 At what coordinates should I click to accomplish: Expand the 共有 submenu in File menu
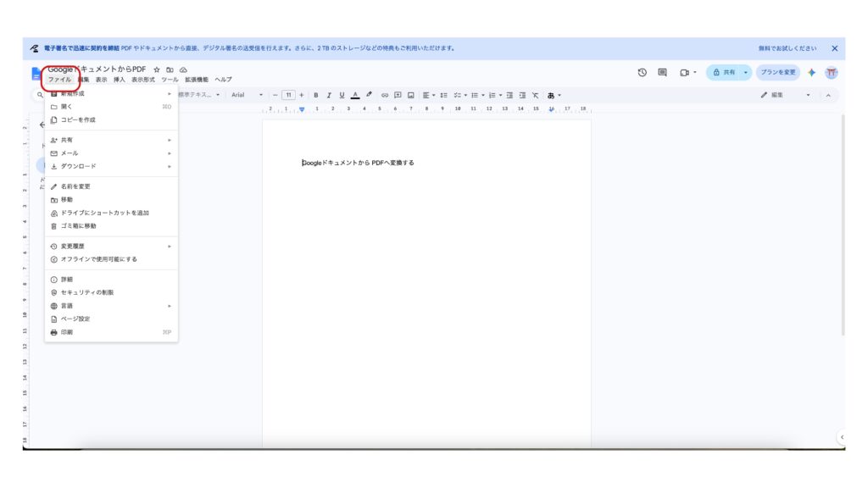click(x=111, y=140)
